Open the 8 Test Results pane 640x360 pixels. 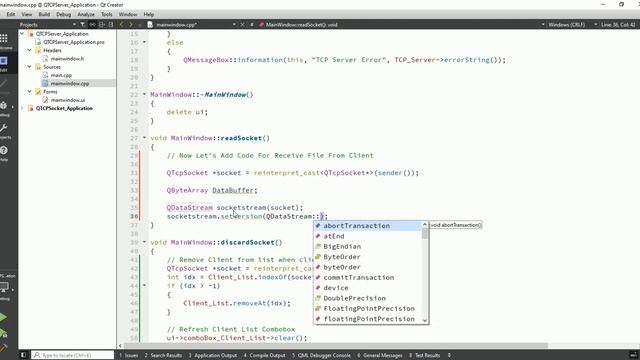click(x=424, y=355)
